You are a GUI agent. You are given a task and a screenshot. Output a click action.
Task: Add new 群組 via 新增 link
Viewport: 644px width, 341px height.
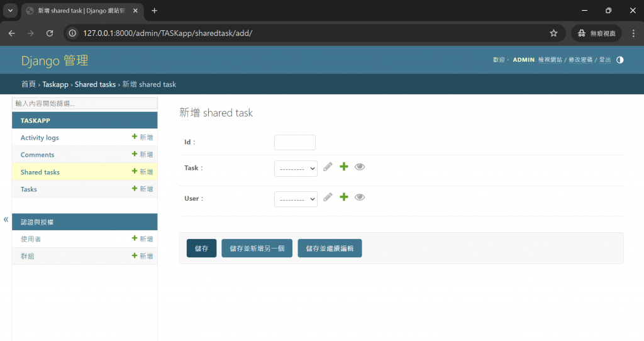pyautogui.click(x=143, y=256)
